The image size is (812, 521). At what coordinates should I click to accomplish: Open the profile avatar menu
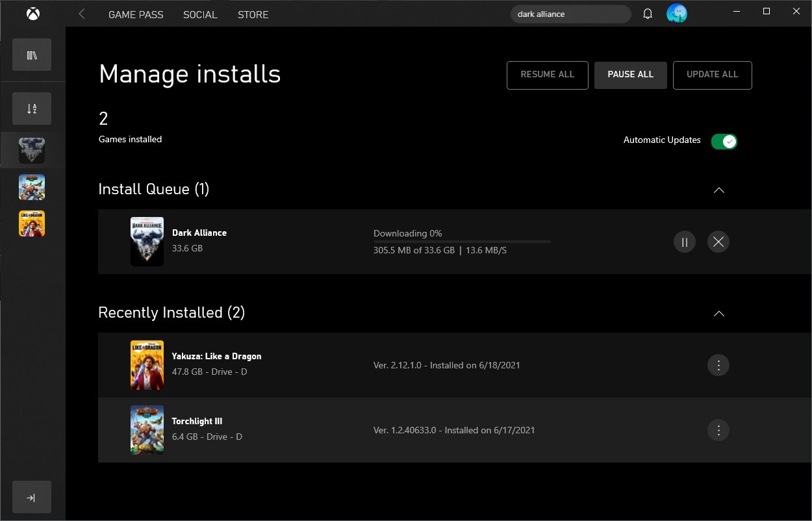tap(677, 14)
